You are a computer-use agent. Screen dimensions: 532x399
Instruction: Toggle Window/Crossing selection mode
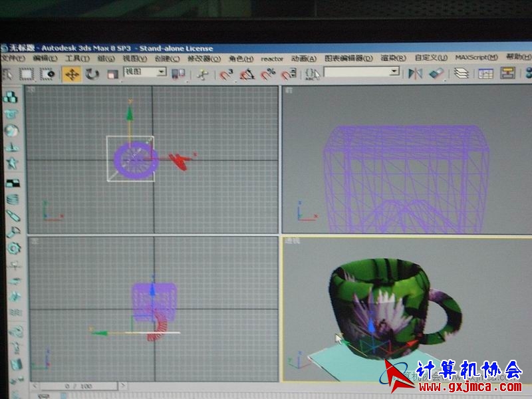coord(47,74)
